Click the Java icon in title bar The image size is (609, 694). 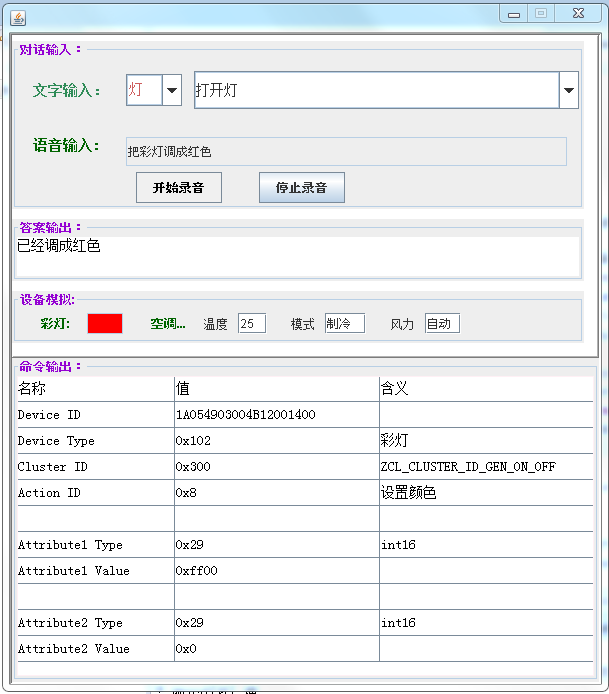coord(18,18)
